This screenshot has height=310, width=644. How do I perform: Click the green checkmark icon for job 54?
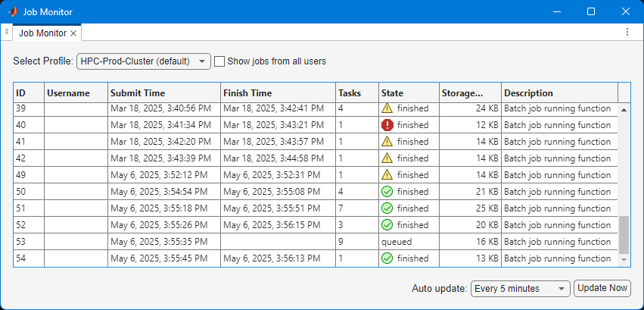387,258
